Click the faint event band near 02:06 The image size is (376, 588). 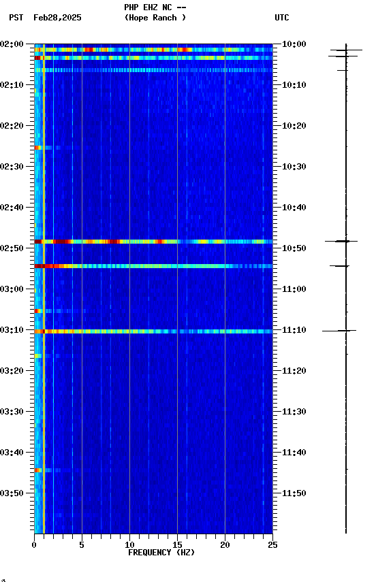153,70
